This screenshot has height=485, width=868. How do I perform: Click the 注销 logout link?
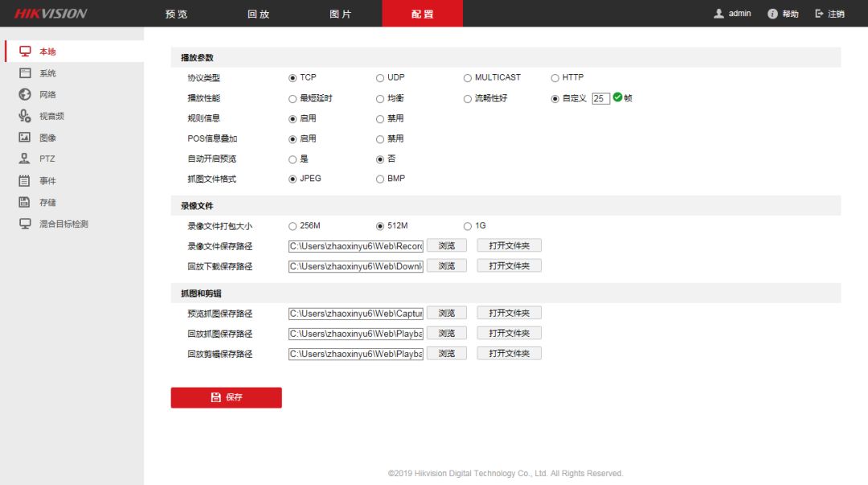tap(830, 14)
